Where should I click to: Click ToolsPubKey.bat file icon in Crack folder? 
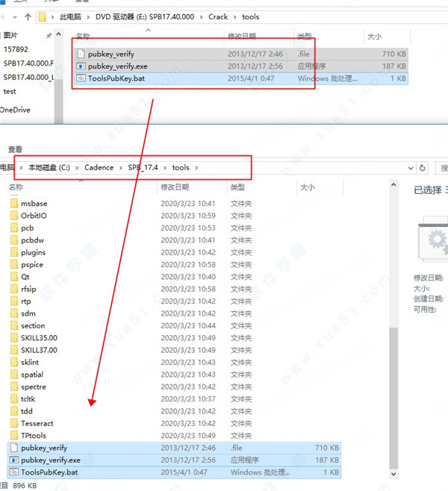click(81, 78)
